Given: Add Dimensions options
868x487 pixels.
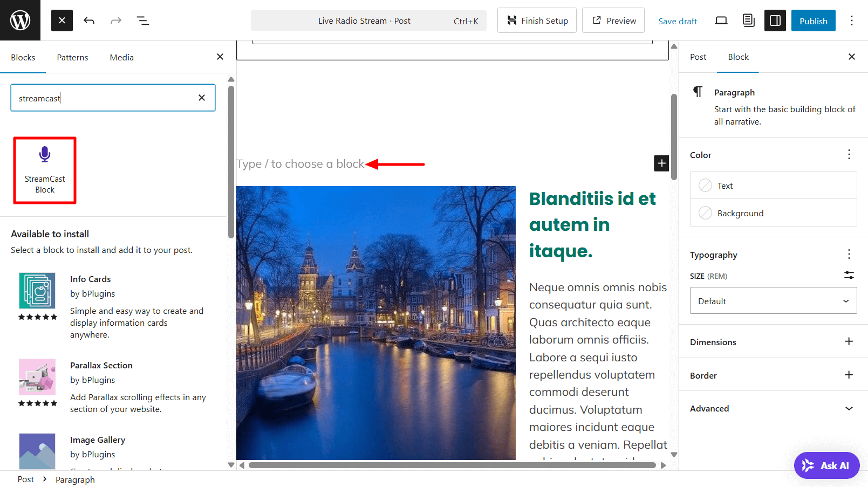Looking at the screenshot, I should (x=849, y=341).
